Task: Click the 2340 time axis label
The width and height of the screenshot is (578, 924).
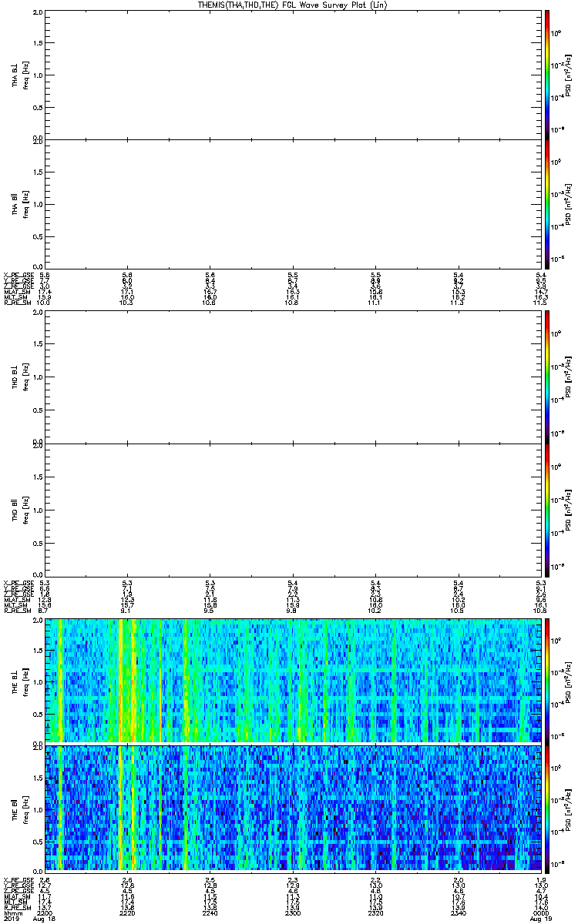Action: pyautogui.click(x=458, y=912)
